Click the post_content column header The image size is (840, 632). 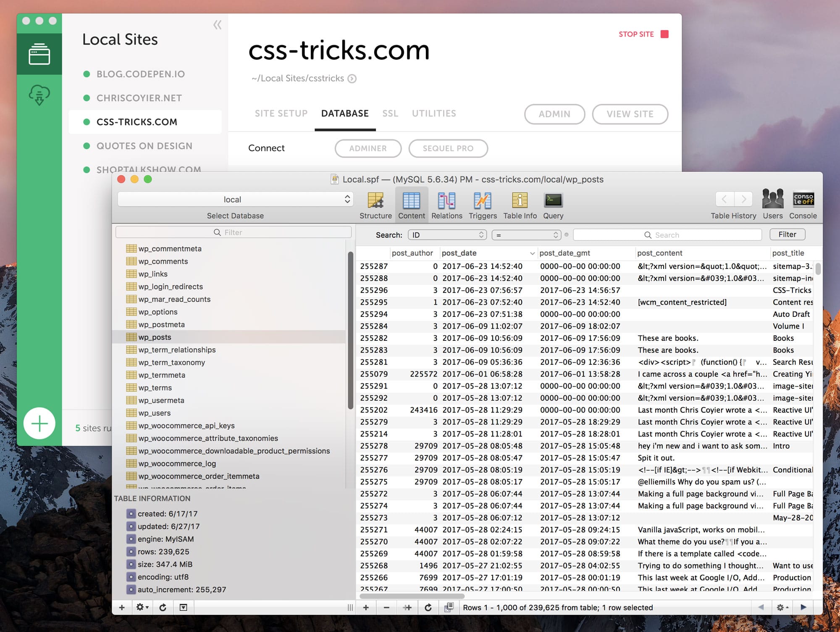tap(703, 253)
